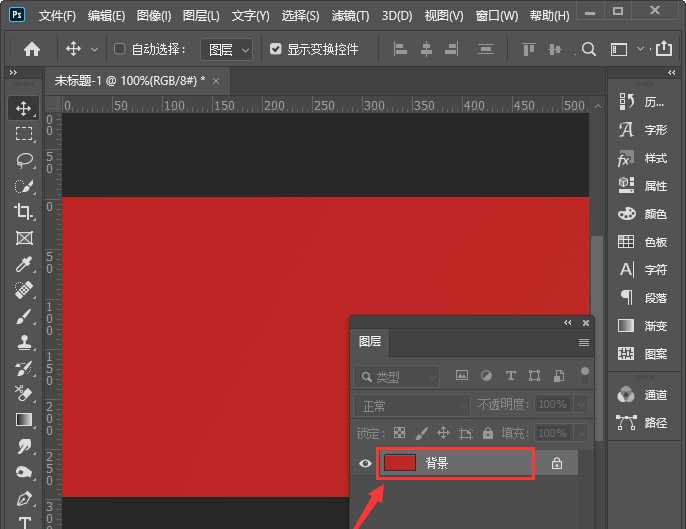Select the Clone Stamp tool
This screenshot has width=686, height=529.
(x=24, y=342)
